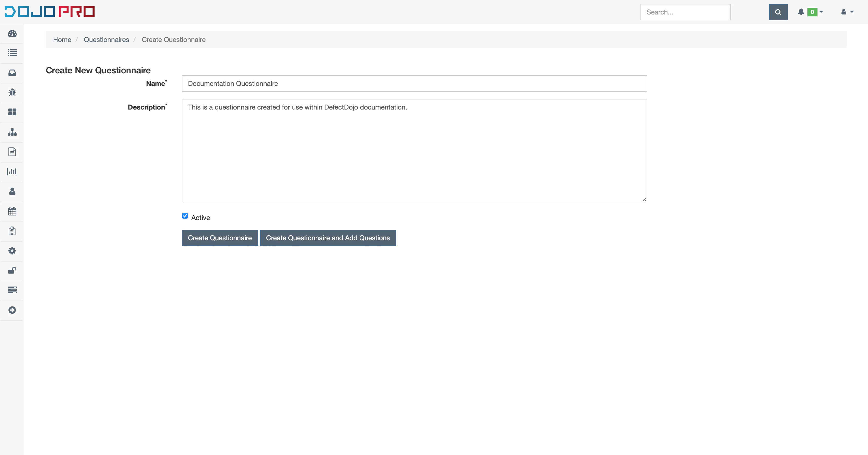Click the circled arrow expand-menu icon
The width and height of the screenshot is (868, 455).
[12, 310]
